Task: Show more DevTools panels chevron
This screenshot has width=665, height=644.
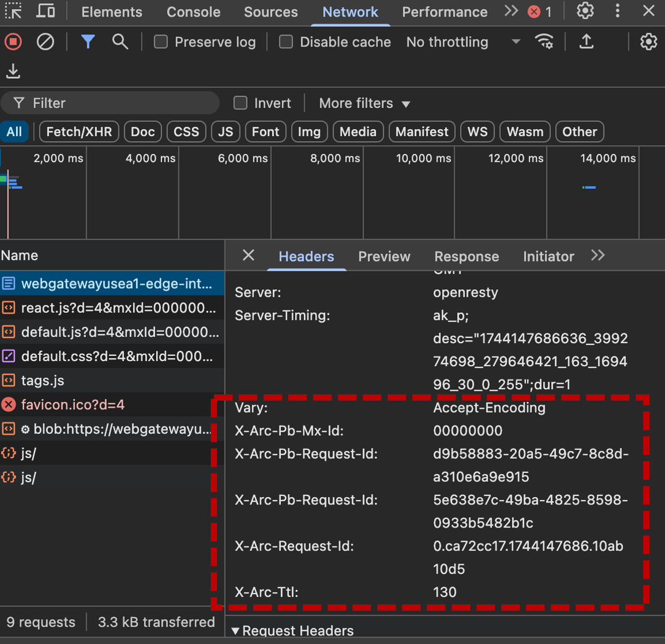Action: click(511, 11)
